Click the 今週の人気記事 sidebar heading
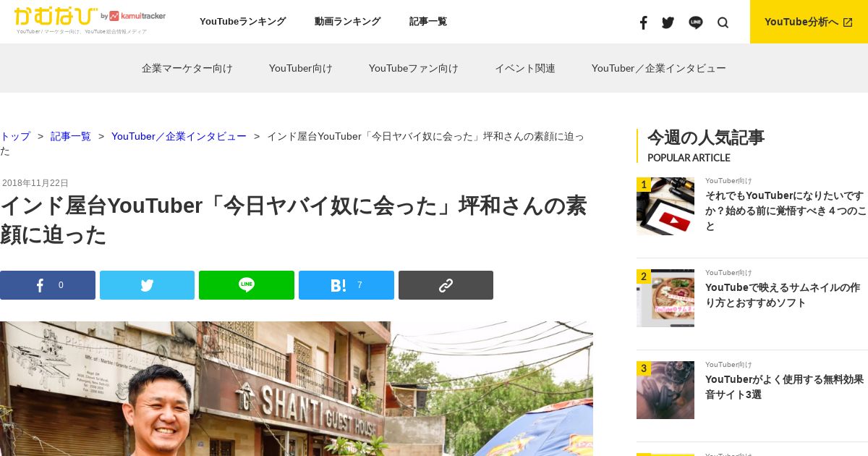This screenshot has height=456, width=868. 706,138
